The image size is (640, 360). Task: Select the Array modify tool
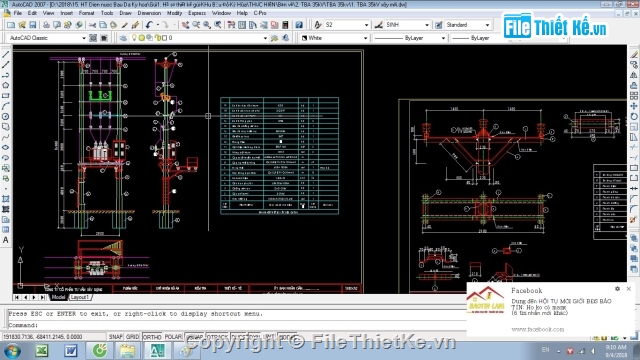634,96
